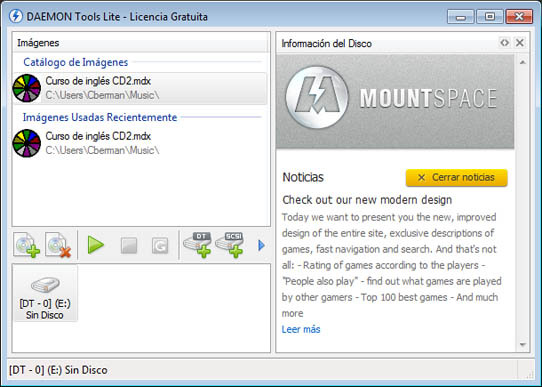Add a DT virtual drive
The image size is (542, 387).
click(197, 245)
